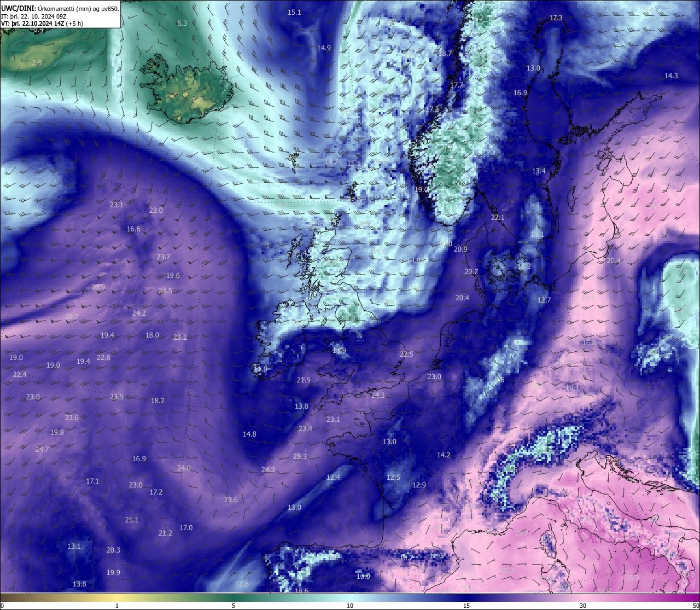Click the 19.6 value on the map
Image resolution: width=700 pixels, height=610 pixels.
pos(173,276)
